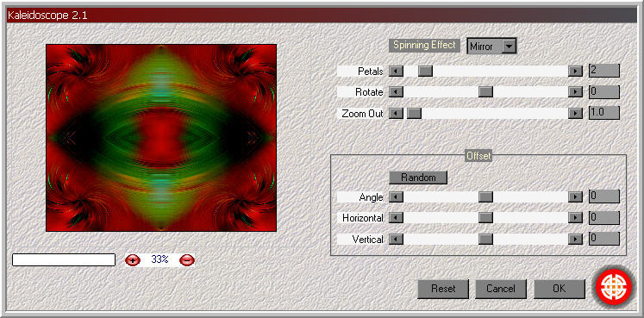The height and width of the screenshot is (318, 644).
Task: Click the Rotate slider right arrow
Action: [575, 92]
